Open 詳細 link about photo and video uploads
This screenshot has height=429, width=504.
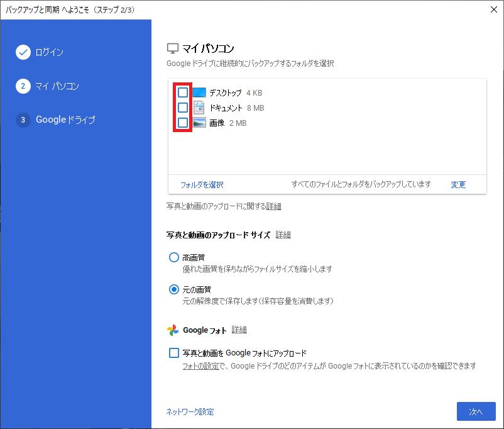click(273, 206)
